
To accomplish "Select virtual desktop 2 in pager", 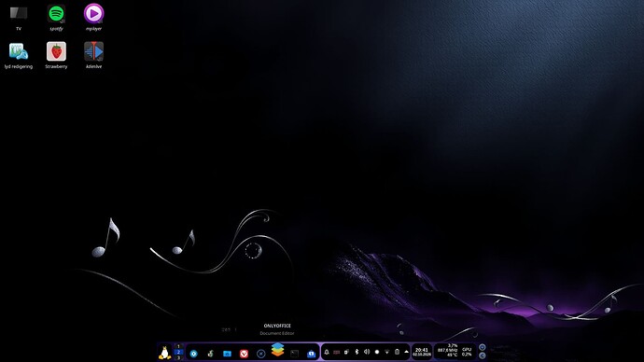I will tap(178, 352).
